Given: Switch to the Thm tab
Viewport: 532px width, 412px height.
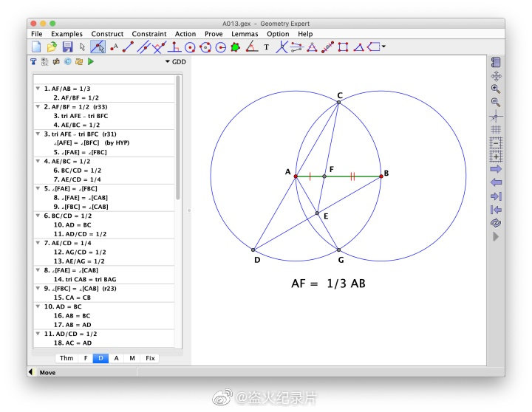Looking at the screenshot, I should [x=66, y=358].
